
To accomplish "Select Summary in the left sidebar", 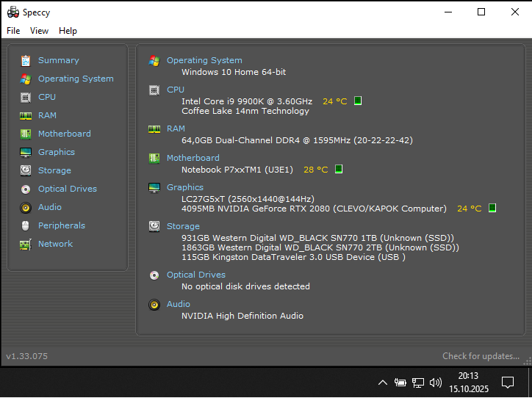I will coord(58,60).
